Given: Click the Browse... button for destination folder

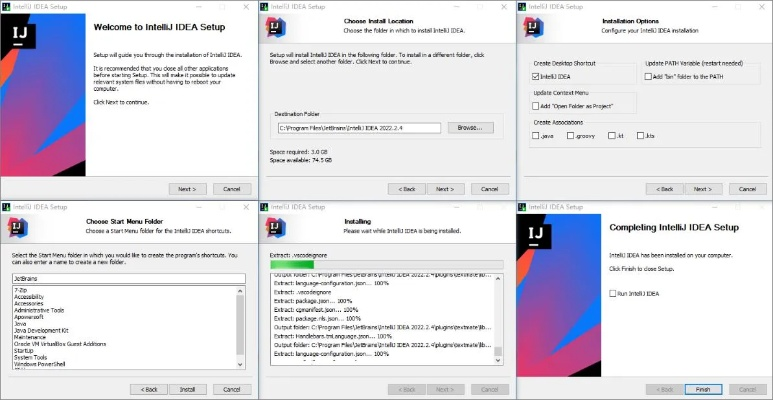Looking at the screenshot, I should click(469, 128).
